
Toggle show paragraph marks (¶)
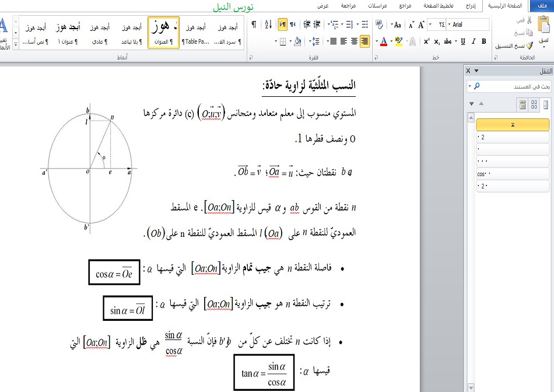point(254,24)
